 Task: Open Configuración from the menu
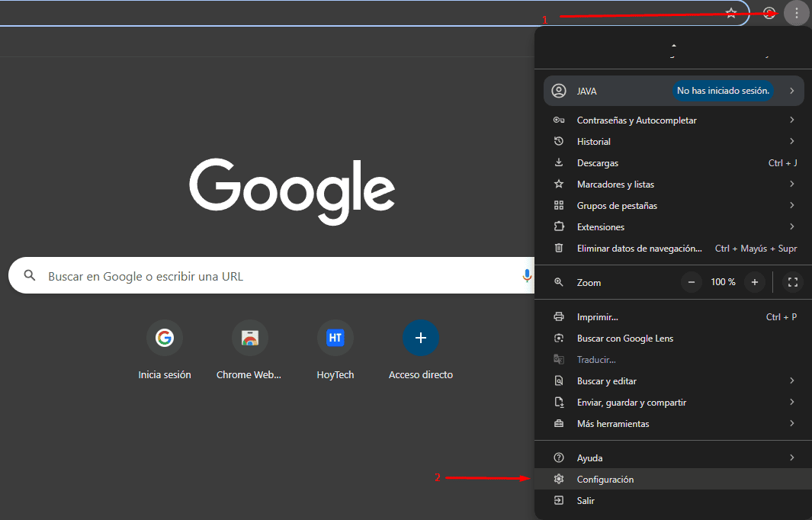click(x=605, y=480)
